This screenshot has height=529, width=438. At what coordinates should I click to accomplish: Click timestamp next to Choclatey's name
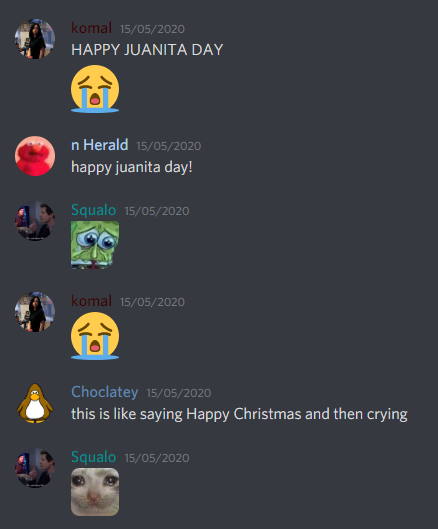pyautogui.click(x=179, y=393)
